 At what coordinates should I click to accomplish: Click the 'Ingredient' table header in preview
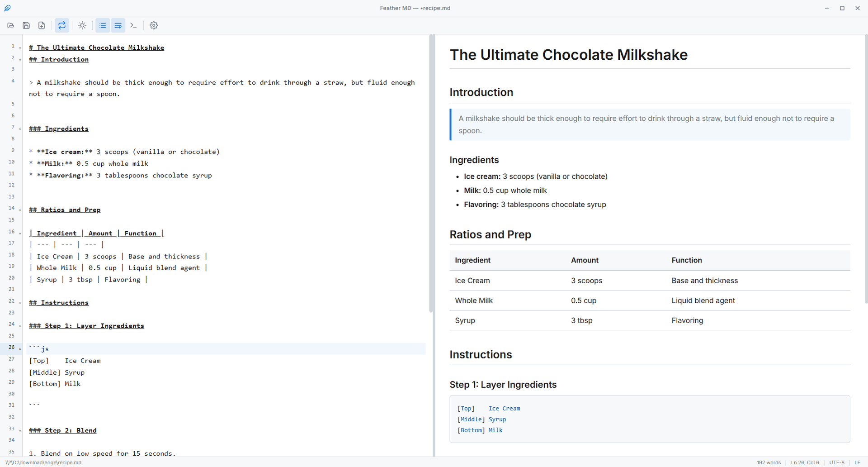coord(472,260)
